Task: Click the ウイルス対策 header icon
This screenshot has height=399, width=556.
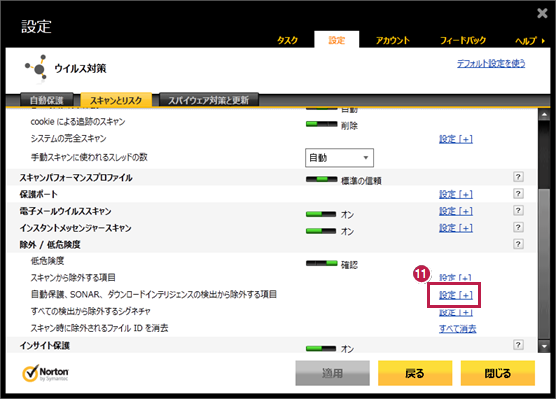Action: coord(36,68)
